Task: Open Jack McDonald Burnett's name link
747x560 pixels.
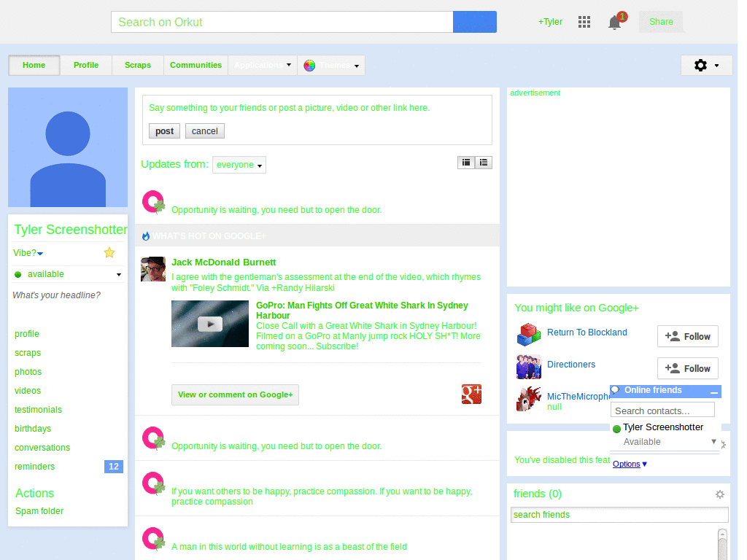Action: click(x=223, y=262)
